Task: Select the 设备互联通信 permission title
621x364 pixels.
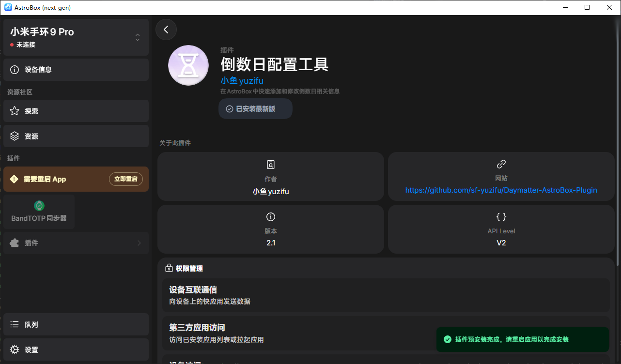Action: point(193,290)
